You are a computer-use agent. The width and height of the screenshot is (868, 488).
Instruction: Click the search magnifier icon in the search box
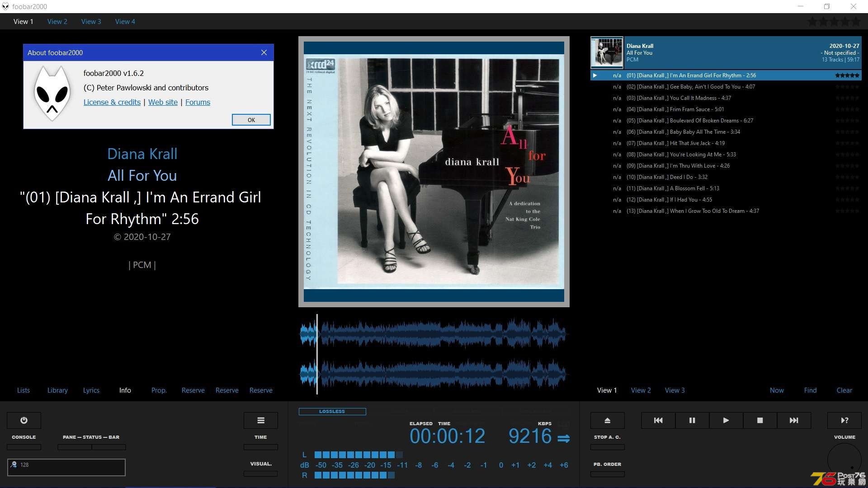pos(14,465)
